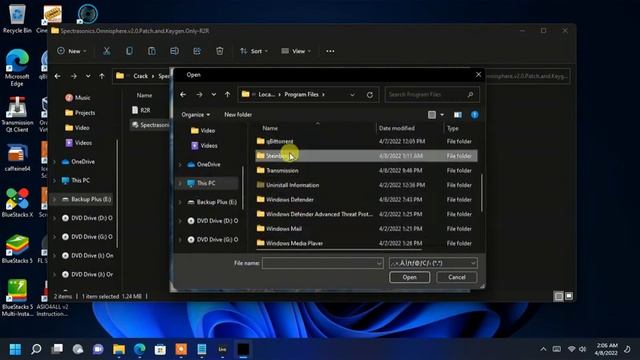Switch File Explorer to details view icon
640x360 pixels.
click(558, 296)
